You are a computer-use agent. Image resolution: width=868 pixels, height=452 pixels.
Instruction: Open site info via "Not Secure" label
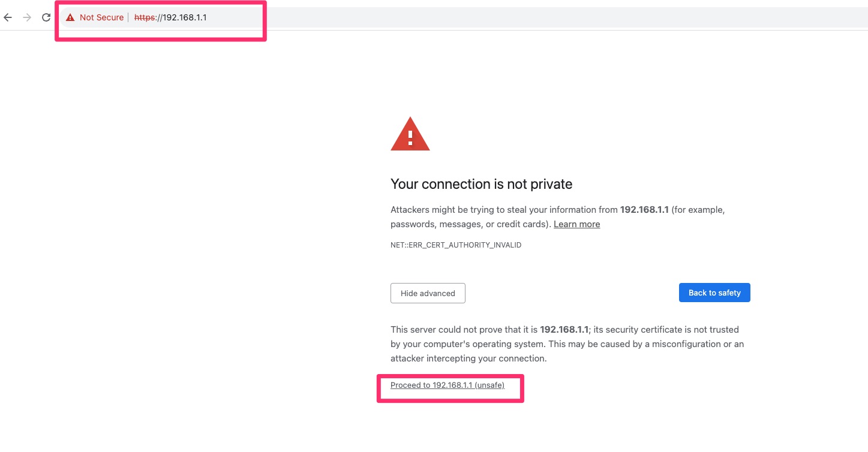101,17
